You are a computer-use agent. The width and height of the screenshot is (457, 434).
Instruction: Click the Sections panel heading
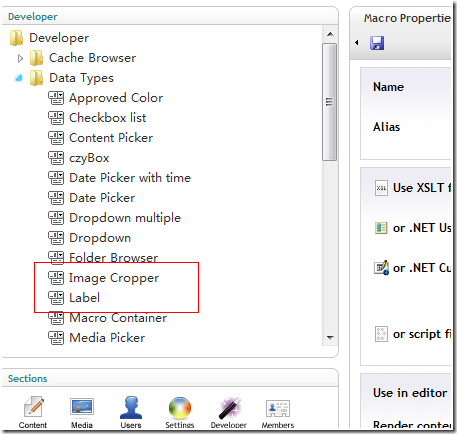click(28, 379)
